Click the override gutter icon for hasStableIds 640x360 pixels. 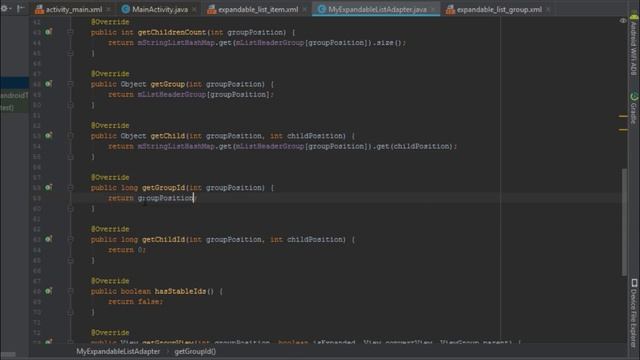point(49,291)
